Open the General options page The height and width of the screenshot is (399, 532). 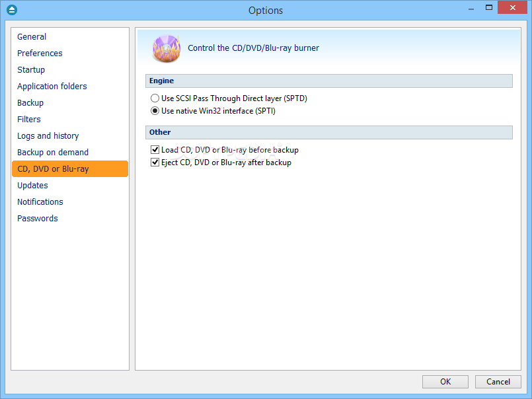tap(32, 36)
